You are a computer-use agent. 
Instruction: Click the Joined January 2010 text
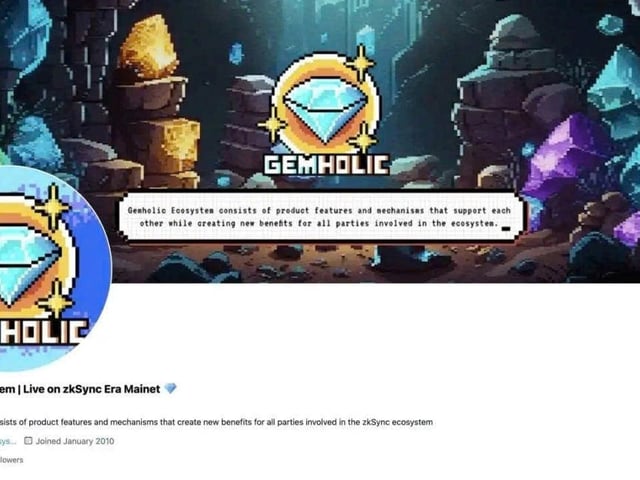pyautogui.click(x=75, y=441)
